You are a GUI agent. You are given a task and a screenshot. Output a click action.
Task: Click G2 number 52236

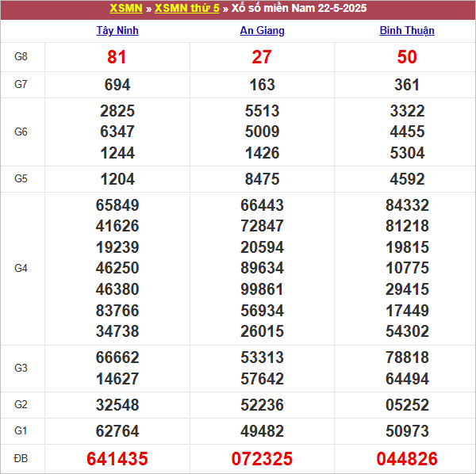point(263,405)
